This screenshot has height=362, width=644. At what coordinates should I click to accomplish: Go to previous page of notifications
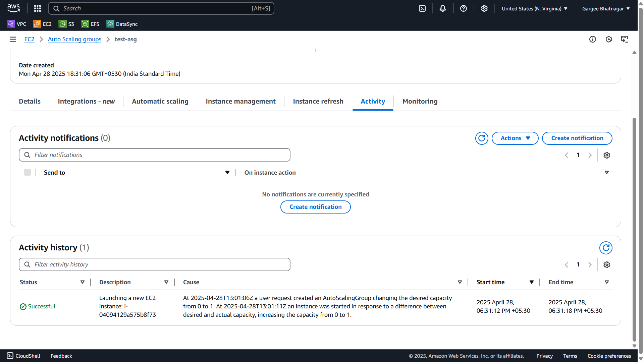[567, 155]
